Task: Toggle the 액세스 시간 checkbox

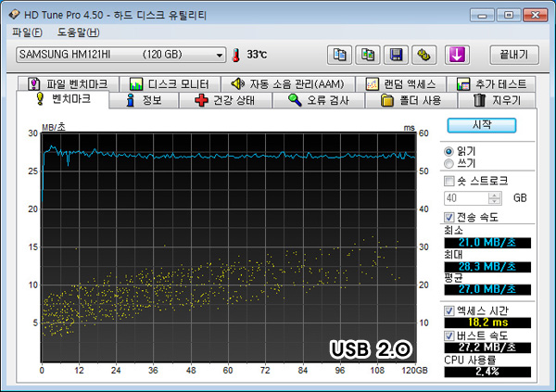Action: [x=449, y=310]
